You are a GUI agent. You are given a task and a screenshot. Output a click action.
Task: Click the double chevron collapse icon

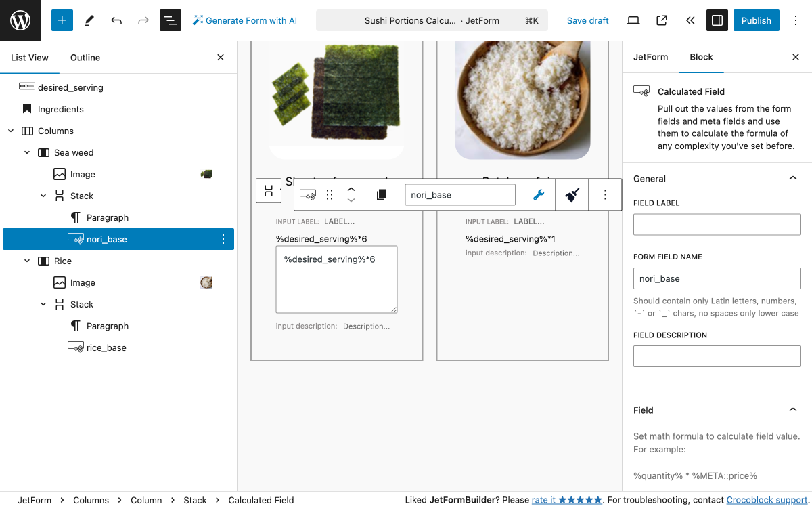coord(690,20)
